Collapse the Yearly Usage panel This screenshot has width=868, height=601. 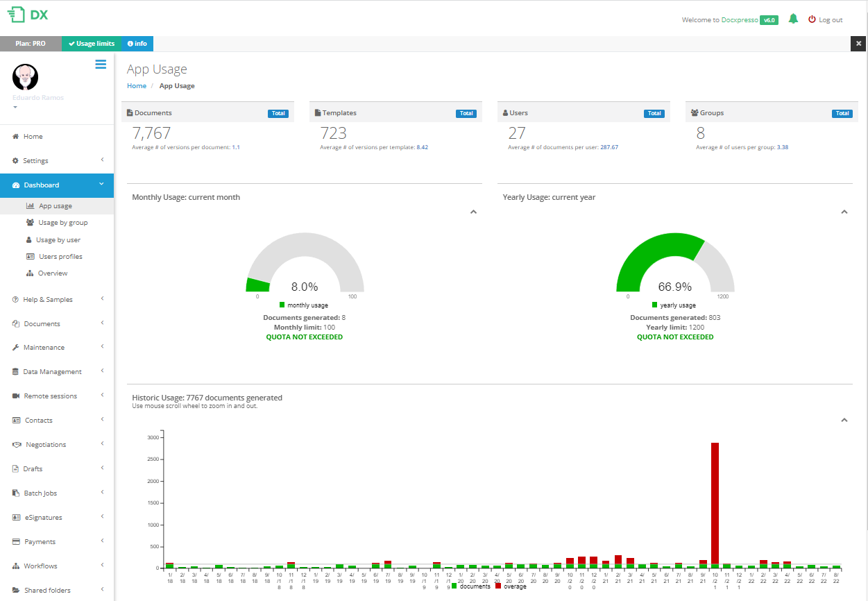click(844, 212)
